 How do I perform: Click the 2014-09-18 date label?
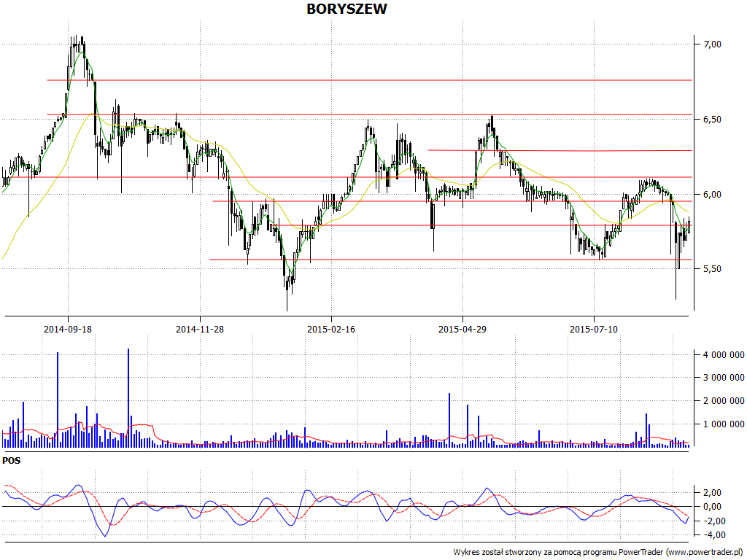[x=68, y=329]
